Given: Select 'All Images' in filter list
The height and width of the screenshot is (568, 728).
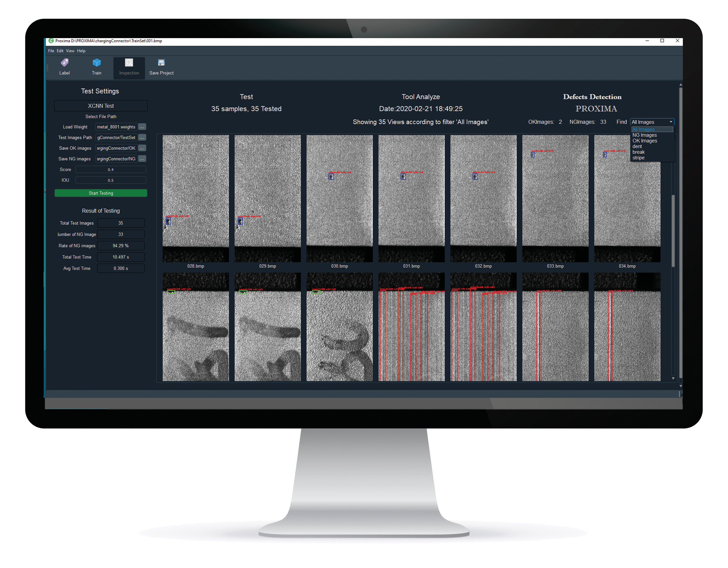Looking at the screenshot, I should coord(652,129).
